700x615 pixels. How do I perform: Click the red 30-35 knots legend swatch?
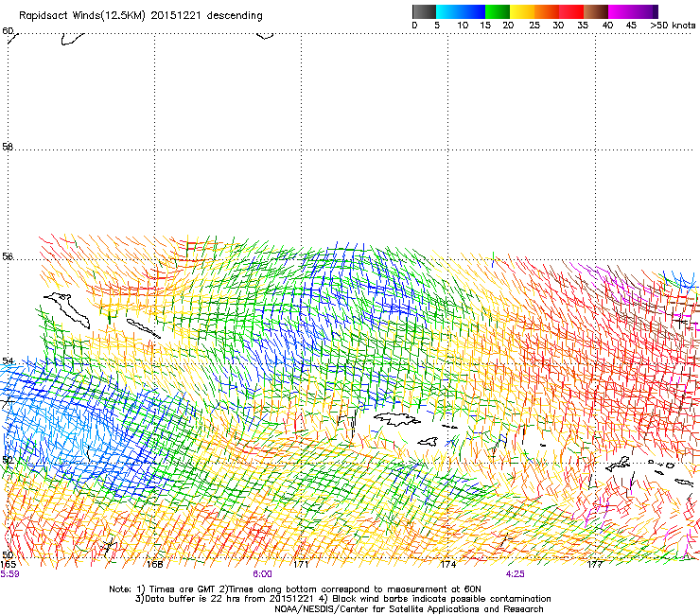(571, 11)
